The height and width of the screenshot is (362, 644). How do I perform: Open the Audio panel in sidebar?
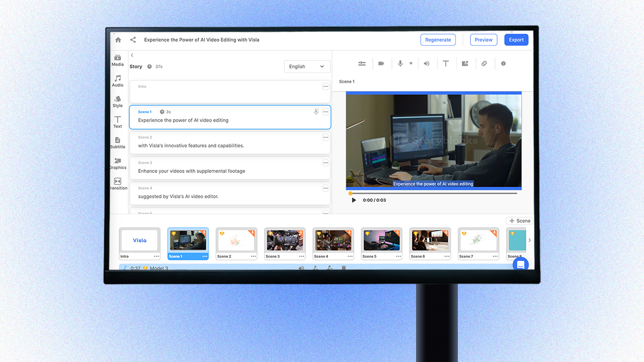(118, 81)
